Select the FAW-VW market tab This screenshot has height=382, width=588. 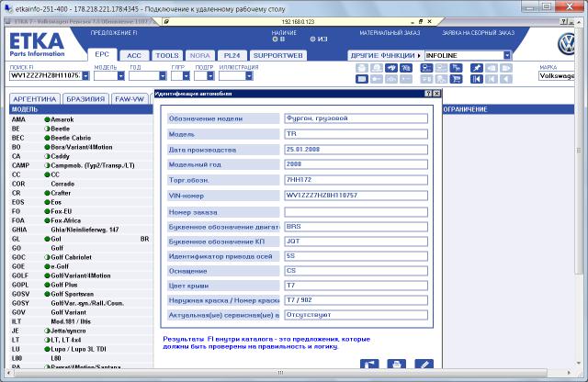130,99
